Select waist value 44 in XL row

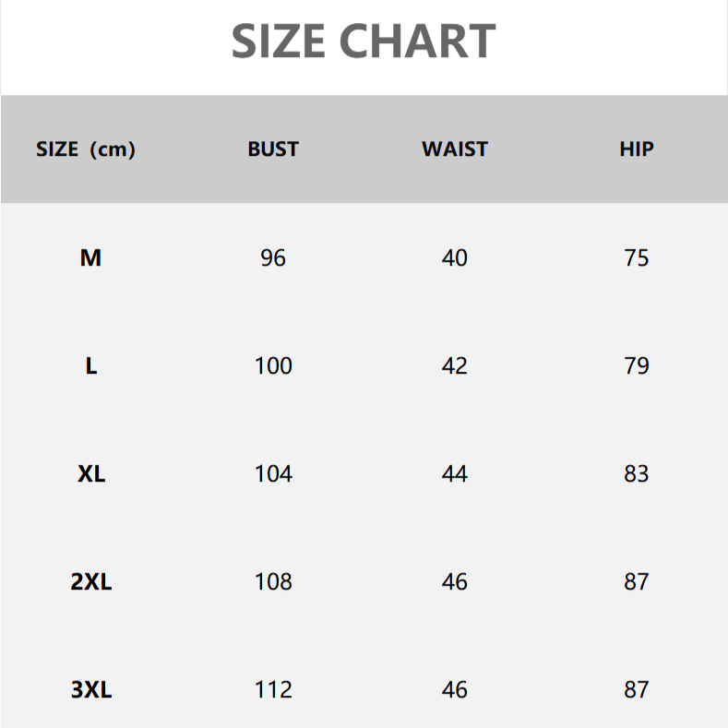pyautogui.click(x=455, y=474)
